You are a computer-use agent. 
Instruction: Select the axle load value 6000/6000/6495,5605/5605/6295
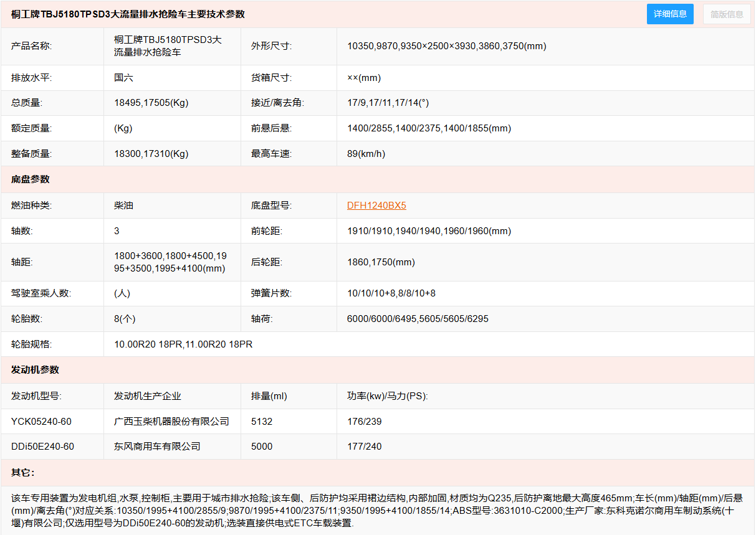pyautogui.click(x=418, y=319)
